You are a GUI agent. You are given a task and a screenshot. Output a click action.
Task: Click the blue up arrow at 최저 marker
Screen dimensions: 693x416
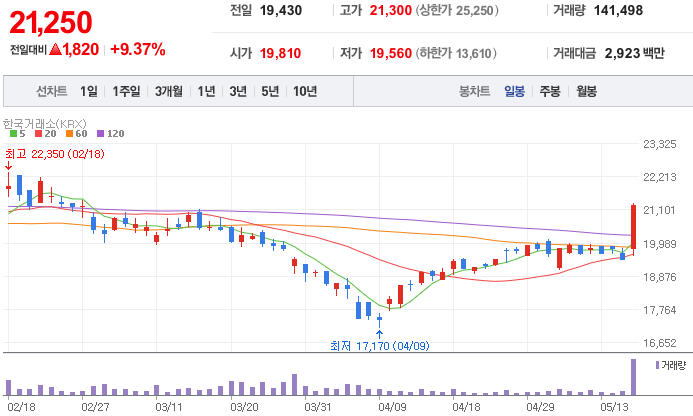[x=379, y=334]
